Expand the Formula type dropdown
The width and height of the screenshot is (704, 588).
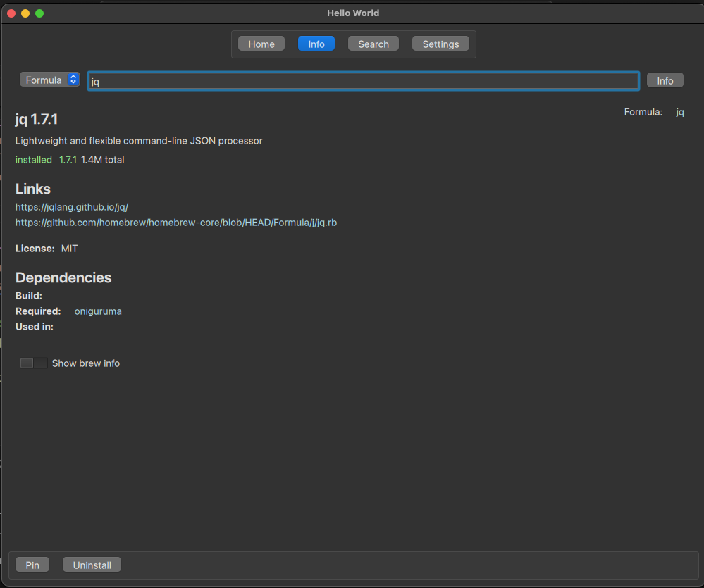[x=50, y=80]
